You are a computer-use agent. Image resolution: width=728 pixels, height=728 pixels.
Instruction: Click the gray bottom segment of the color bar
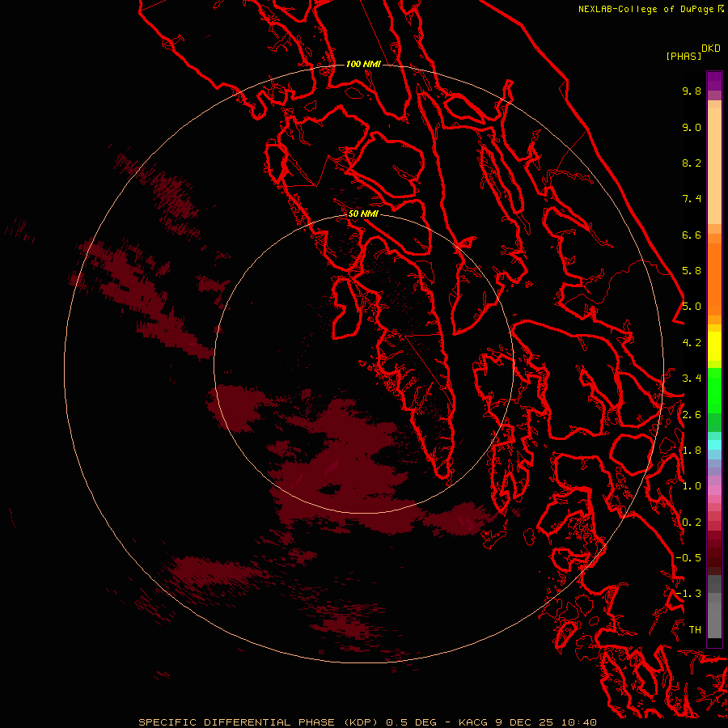(714, 616)
